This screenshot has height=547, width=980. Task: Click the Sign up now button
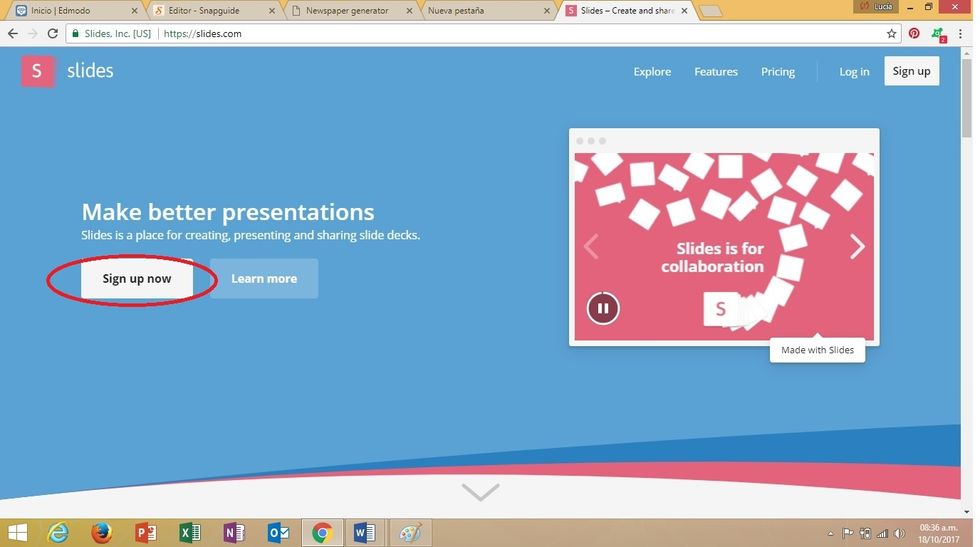137,279
